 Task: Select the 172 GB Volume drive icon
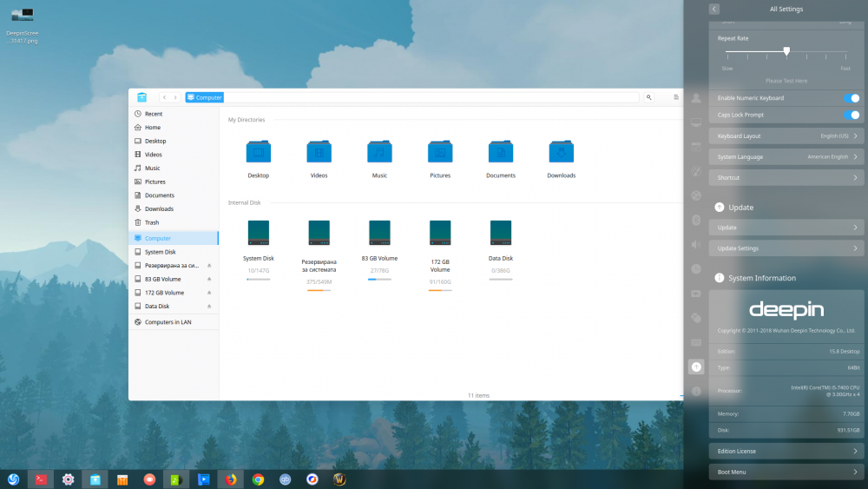[x=440, y=233]
